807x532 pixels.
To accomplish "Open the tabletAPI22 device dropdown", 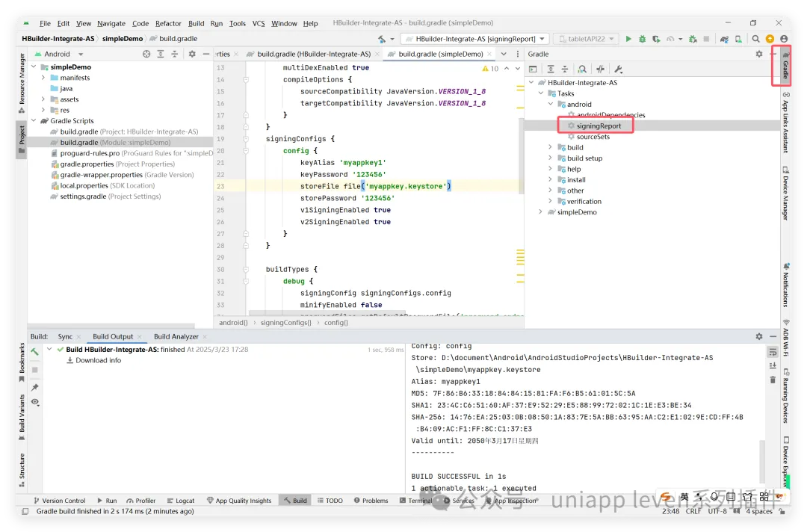I will [587, 39].
